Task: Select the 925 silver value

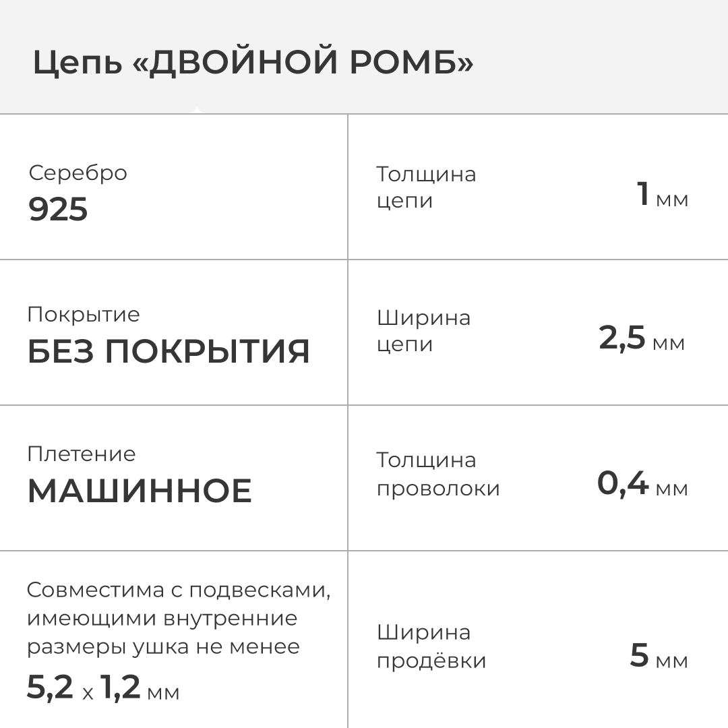Action: 58,210
